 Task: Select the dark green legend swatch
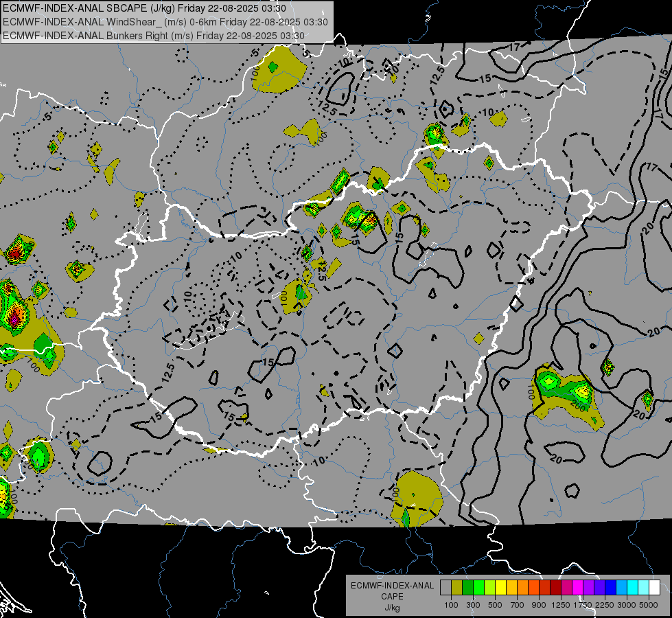point(468,588)
